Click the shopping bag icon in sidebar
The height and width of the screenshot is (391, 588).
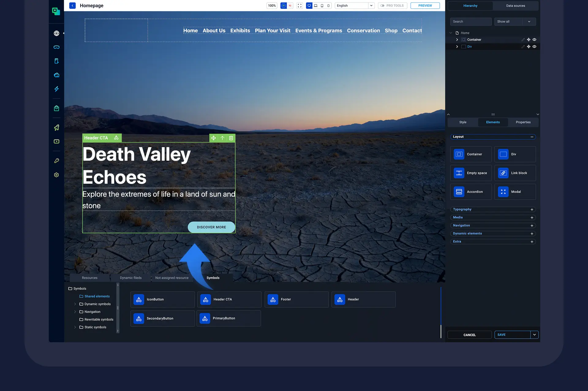coord(56,108)
